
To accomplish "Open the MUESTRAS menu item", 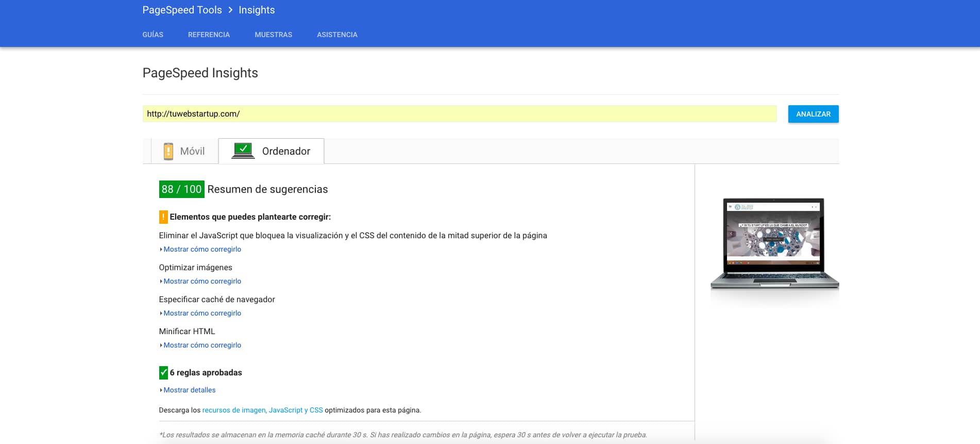I will coord(273,35).
